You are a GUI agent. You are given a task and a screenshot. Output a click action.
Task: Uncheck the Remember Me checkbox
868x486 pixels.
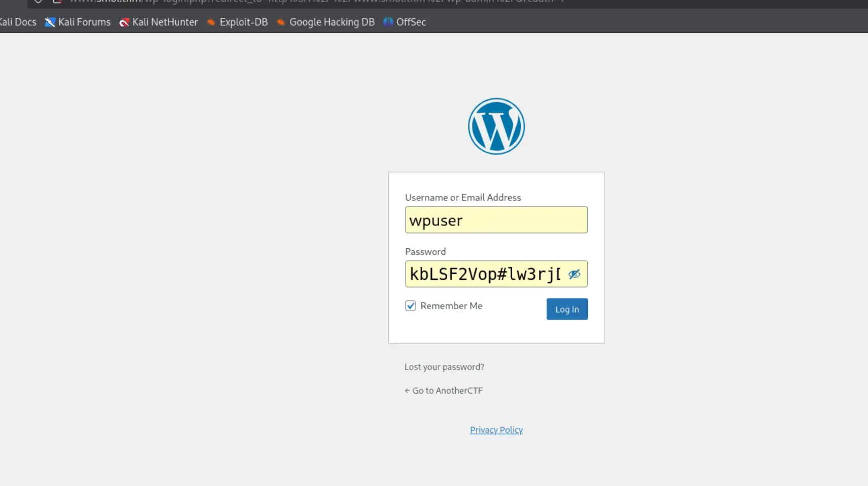click(410, 306)
